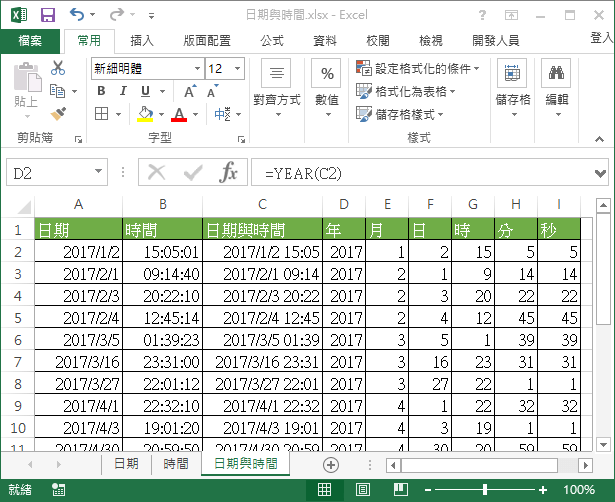This screenshot has width=615, height=502.
Task: Expand the borders dropdown arrow
Action: click(118, 115)
